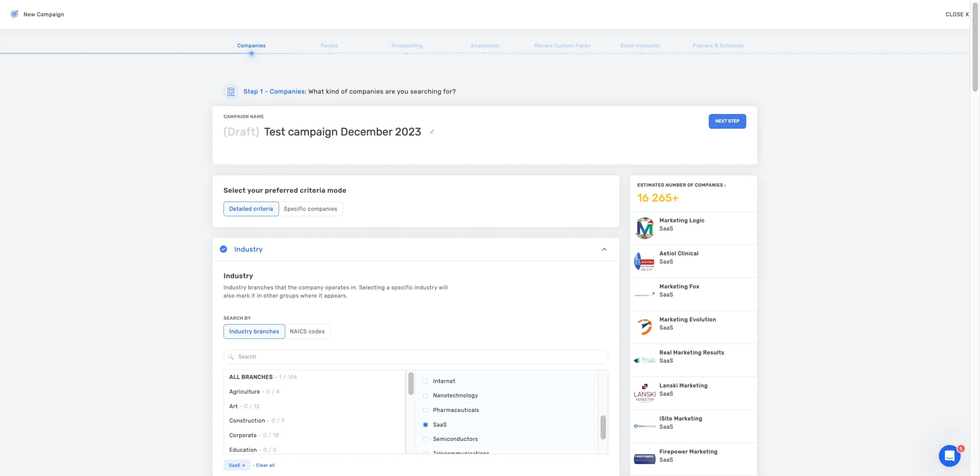980x476 pixels.
Task: Click the Marketing Logic company logo
Action: 645,228
